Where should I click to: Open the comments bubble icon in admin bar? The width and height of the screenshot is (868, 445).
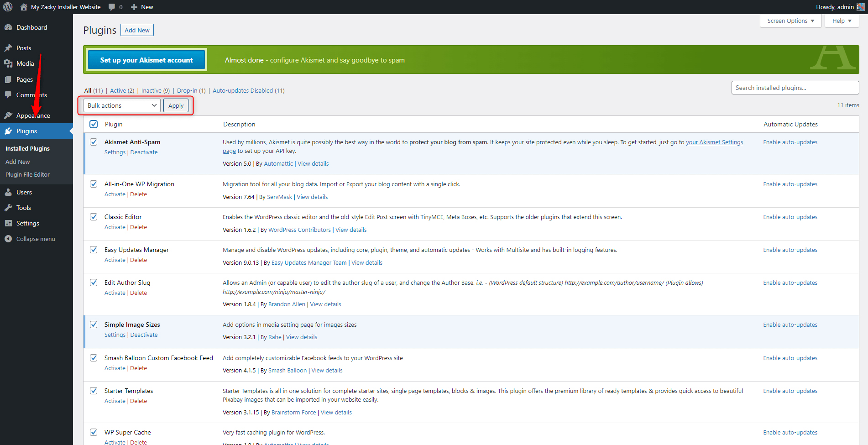pyautogui.click(x=112, y=7)
